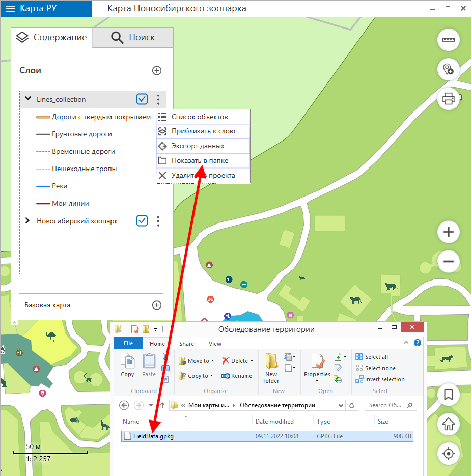Click the Explorer forward navigation arrow
Image resolution: width=472 pixels, height=476 pixels.
[x=138, y=405]
